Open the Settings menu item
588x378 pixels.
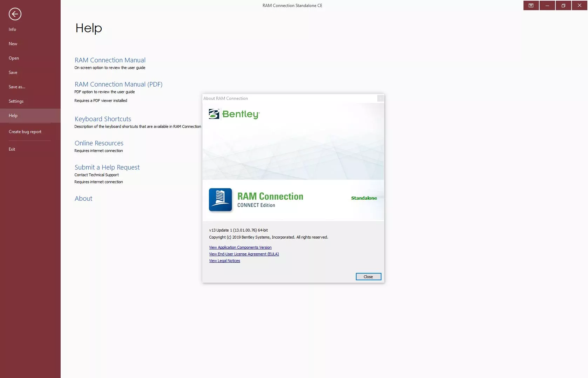(16, 101)
